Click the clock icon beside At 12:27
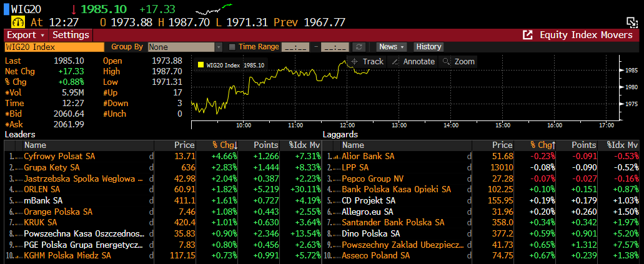The image size is (644, 264). pos(19,22)
